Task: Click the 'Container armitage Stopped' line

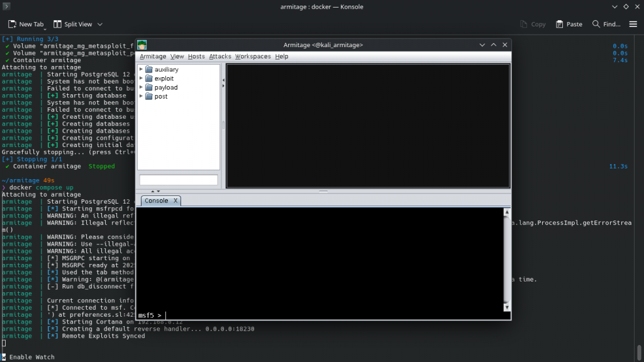Action: [60, 166]
